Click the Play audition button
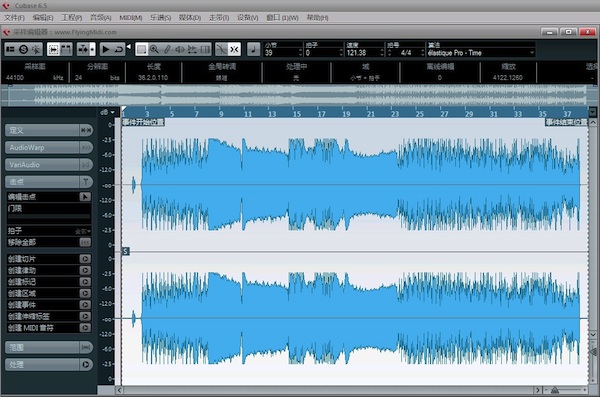 point(106,49)
